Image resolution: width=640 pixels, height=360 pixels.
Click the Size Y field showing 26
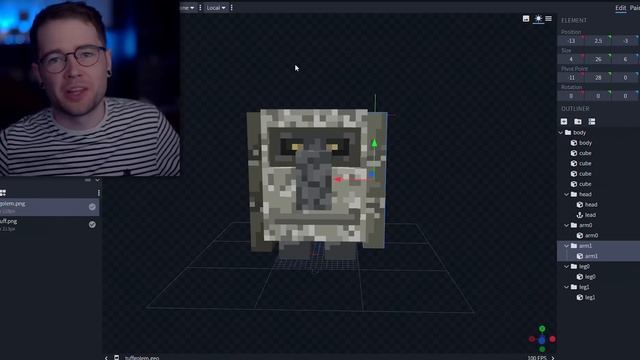point(598,59)
